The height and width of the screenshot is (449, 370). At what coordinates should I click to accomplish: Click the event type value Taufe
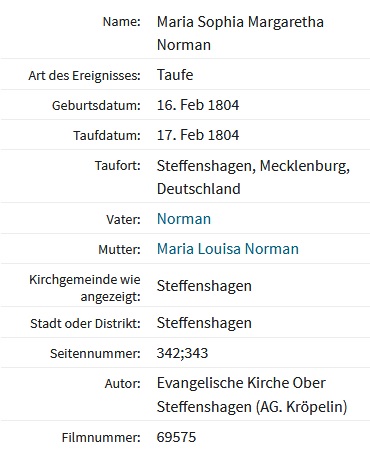click(x=175, y=75)
